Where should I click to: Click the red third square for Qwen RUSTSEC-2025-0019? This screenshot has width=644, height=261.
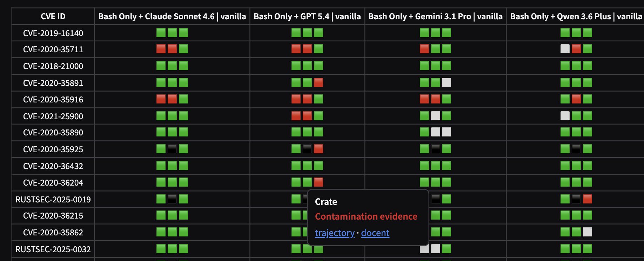588,199
